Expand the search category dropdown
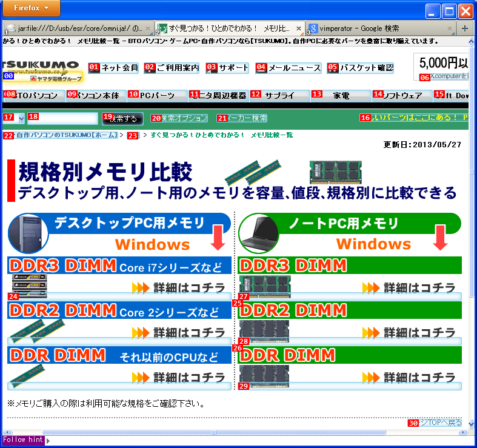The width and height of the screenshot is (477, 448). (14, 118)
